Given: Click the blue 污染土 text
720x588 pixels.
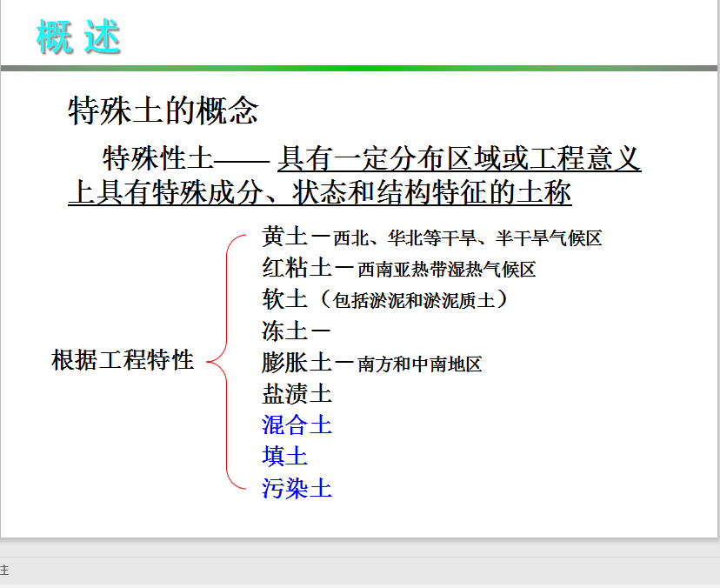Looking at the screenshot, I should click(x=297, y=487).
